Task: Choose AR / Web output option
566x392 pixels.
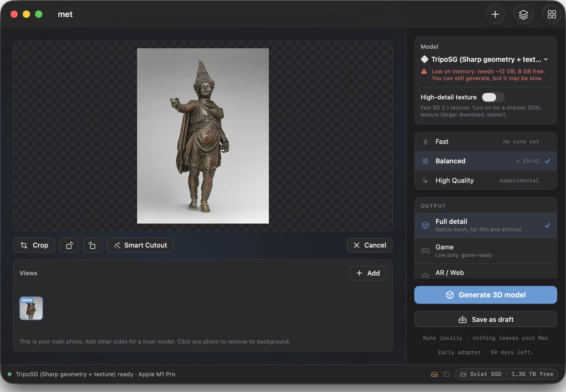Action: (x=486, y=272)
